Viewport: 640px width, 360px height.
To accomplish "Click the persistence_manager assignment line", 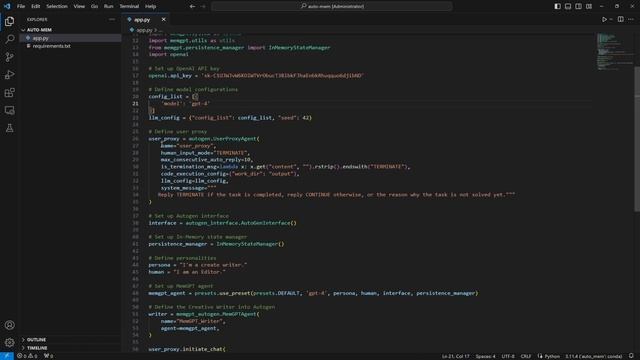I will 216,244.
